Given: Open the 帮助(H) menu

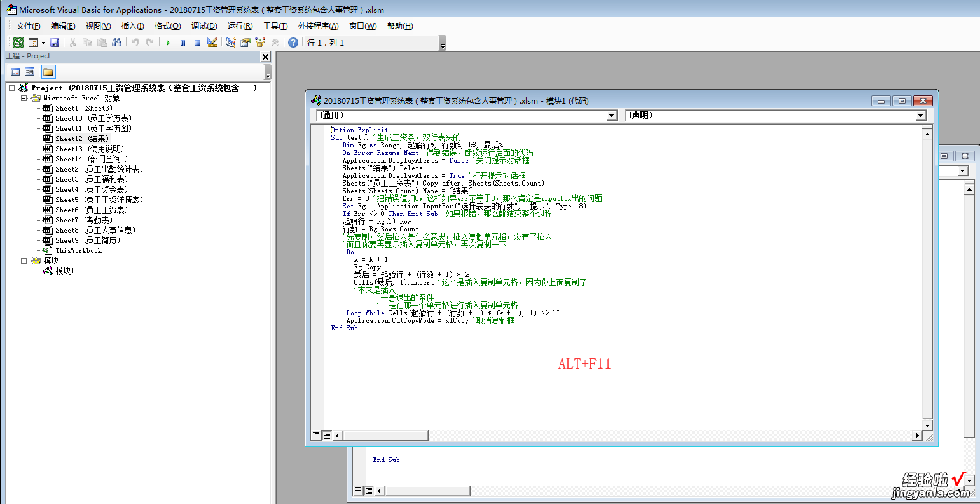Looking at the screenshot, I should (x=400, y=26).
